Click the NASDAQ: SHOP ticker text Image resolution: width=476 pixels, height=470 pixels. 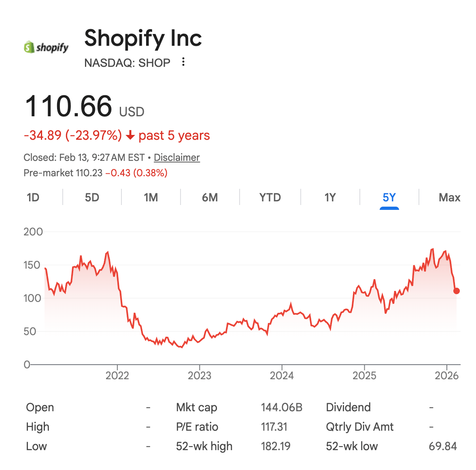(127, 63)
